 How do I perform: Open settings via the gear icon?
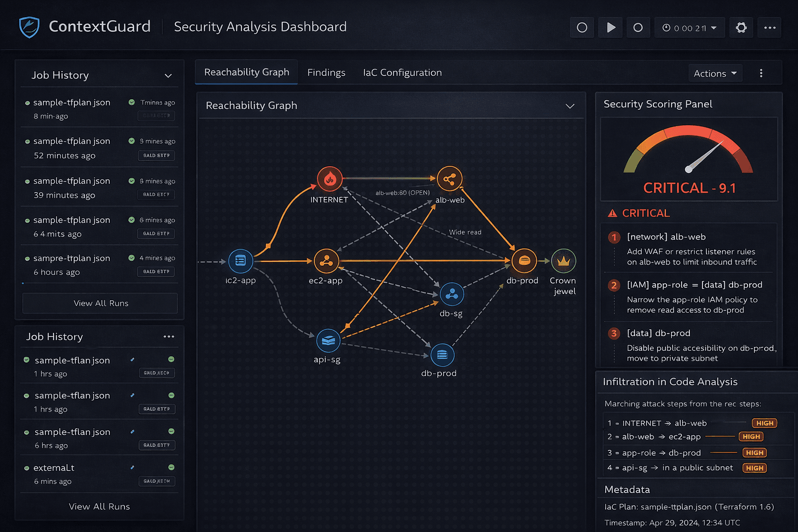[741, 27]
